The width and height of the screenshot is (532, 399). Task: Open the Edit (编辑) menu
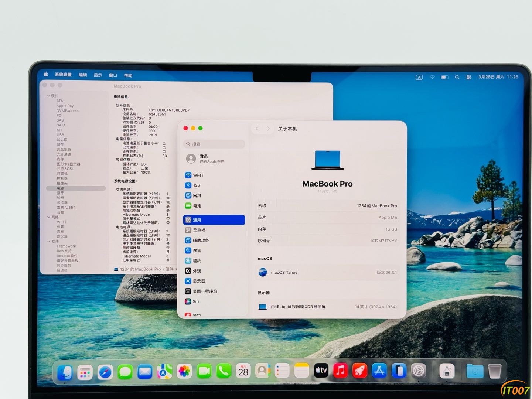pyautogui.click(x=83, y=75)
